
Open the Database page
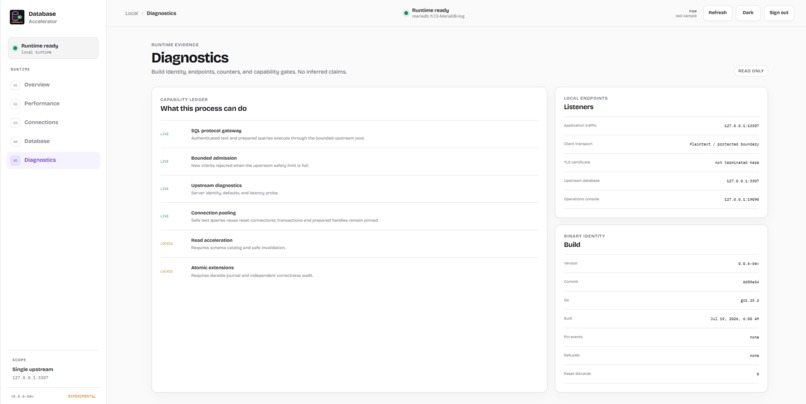(53, 141)
